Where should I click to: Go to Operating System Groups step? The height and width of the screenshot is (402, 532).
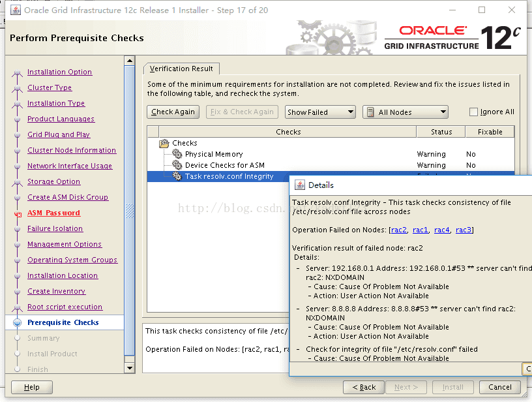[x=72, y=260]
